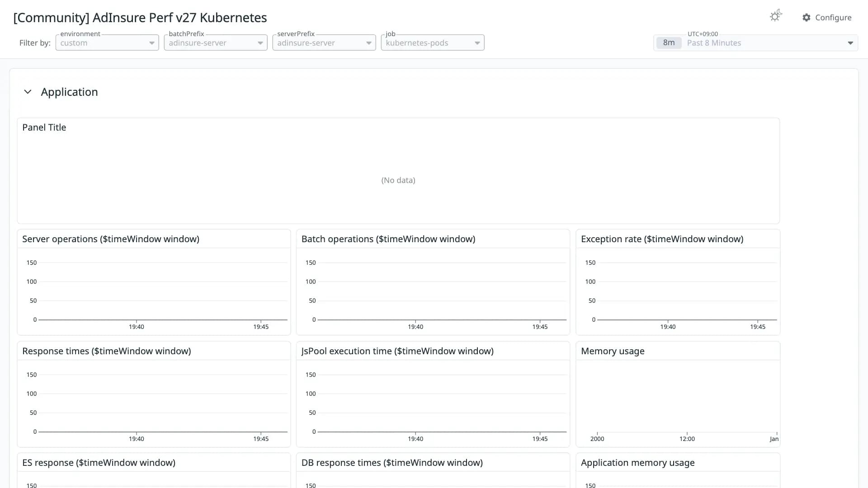Toggle the light/dark theme icon
This screenshot has height=488, width=868.
coord(776,16)
